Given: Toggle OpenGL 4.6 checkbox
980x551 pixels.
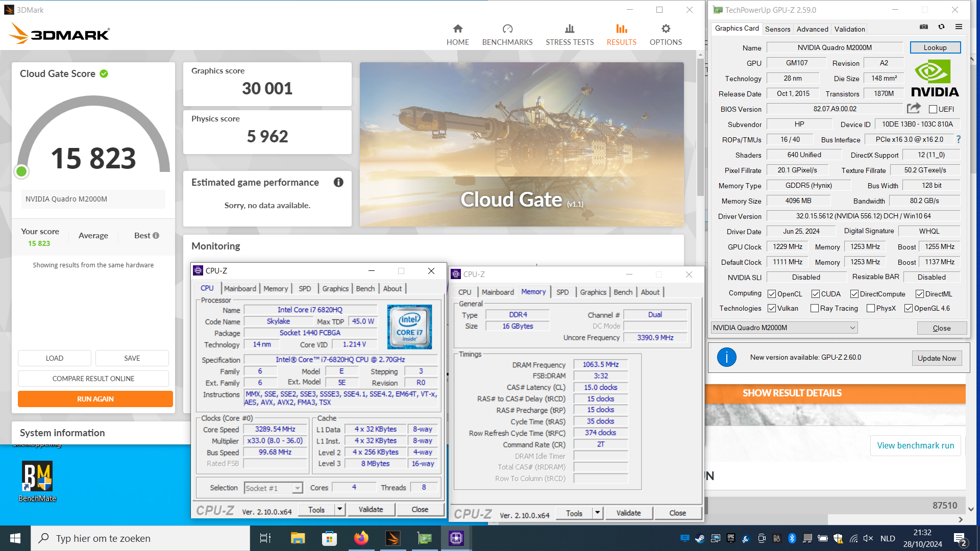Looking at the screenshot, I should (x=909, y=308).
